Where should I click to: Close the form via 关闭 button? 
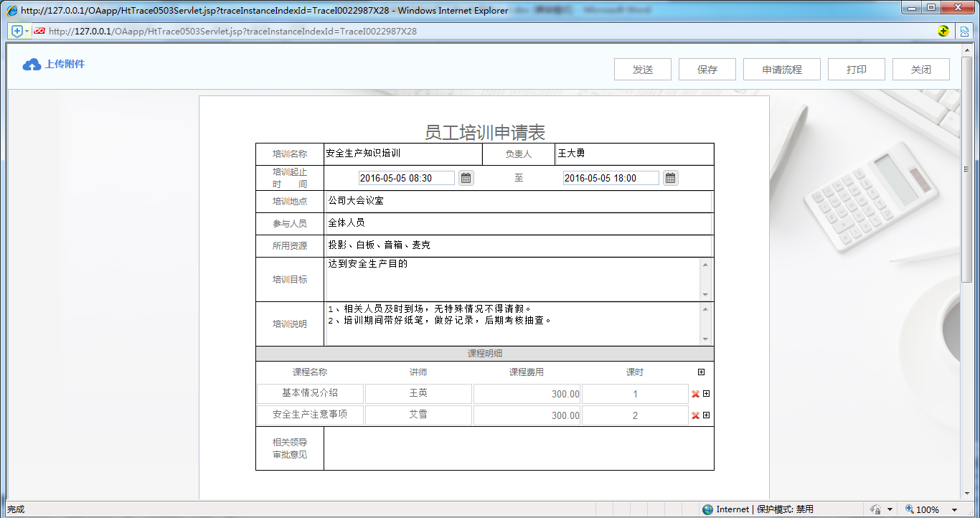[920, 69]
